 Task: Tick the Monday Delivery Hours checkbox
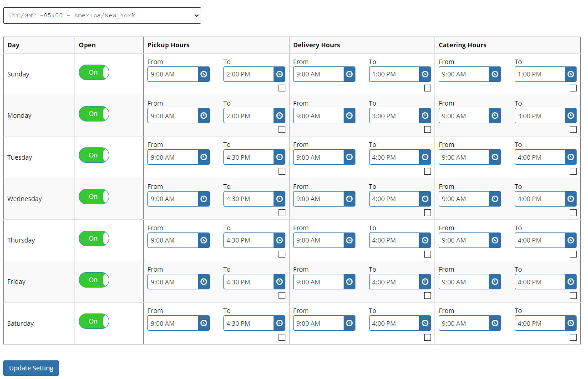pos(427,130)
